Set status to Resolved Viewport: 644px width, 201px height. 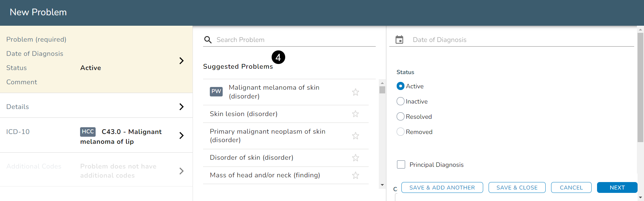(x=400, y=117)
